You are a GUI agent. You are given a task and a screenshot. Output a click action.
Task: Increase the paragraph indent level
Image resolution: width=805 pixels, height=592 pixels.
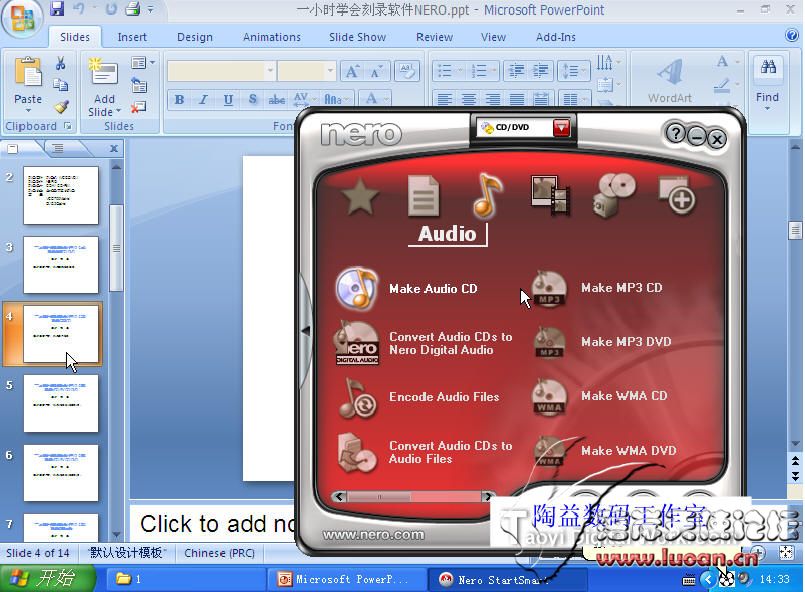(540, 71)
